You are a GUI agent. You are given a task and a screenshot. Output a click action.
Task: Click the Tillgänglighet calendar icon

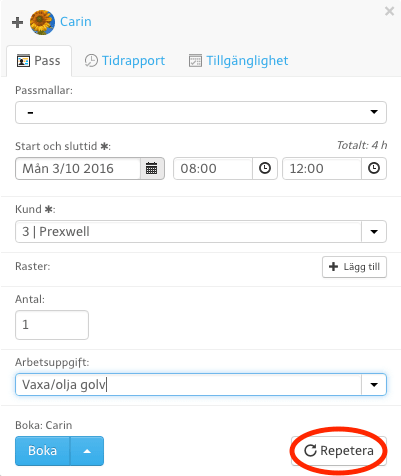coord(195,61)
